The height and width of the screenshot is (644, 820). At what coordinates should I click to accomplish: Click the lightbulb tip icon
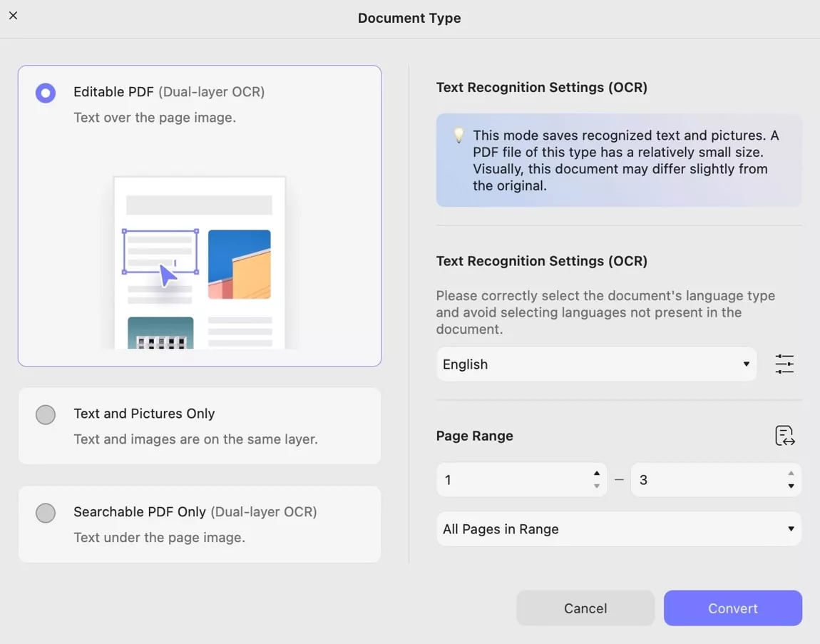[459, 136]
